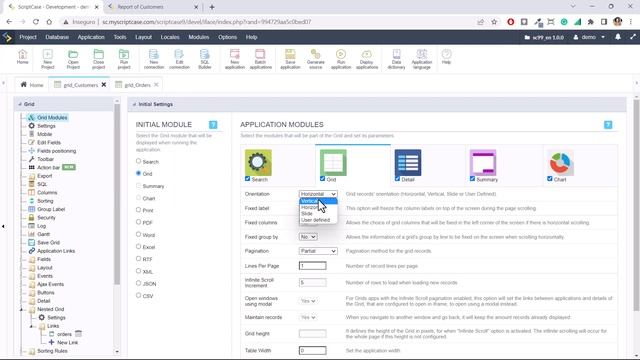Viewport: 640px width, 360px height.
Task: Open the Database menu
Action: [x=57, y=37]
